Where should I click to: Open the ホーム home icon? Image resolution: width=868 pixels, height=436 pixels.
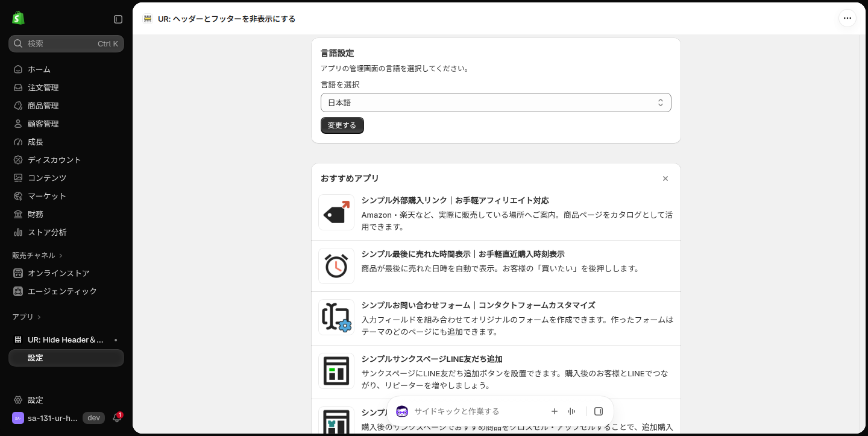[18, 69]
